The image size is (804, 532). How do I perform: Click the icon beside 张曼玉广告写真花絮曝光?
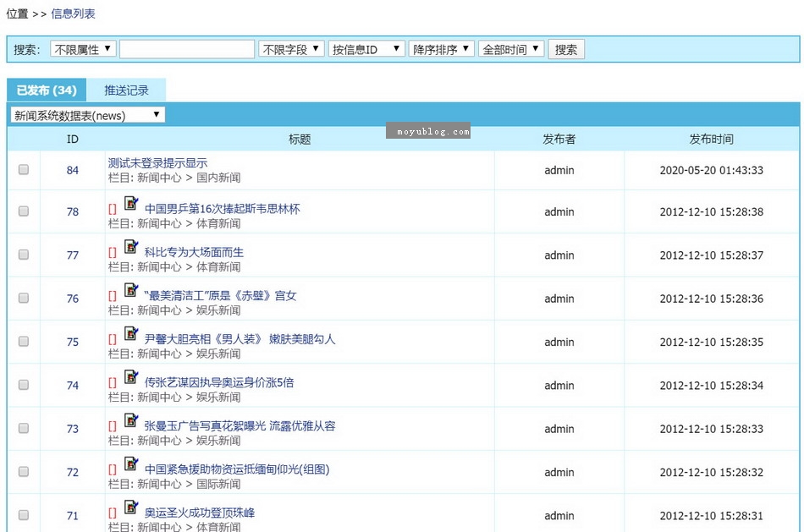click(131, 421)
